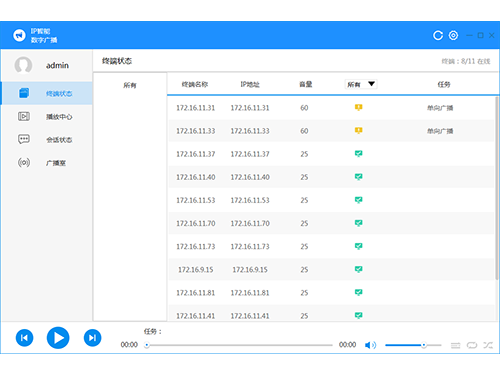Toggle the shuffle icon
This screenshot has height=375, width=500.
(488, 345)
